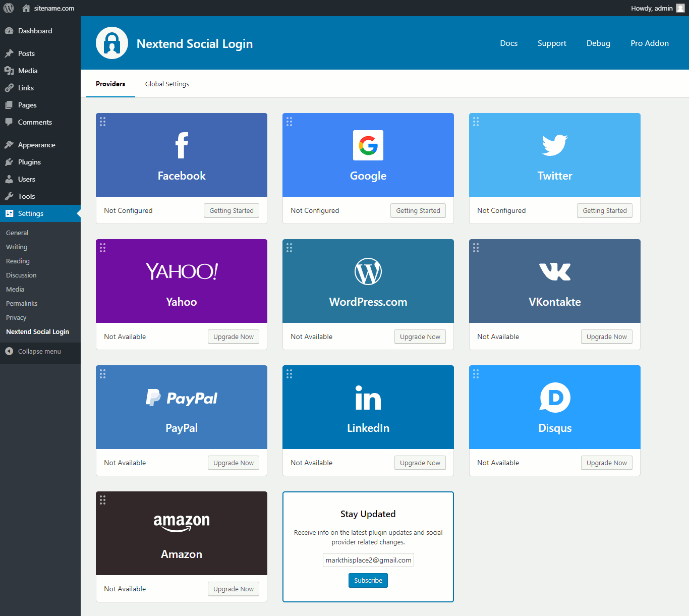Click the WordPress.com W logo
The width and height of the screenshot is (689, 616).
[x=368, y=271]
